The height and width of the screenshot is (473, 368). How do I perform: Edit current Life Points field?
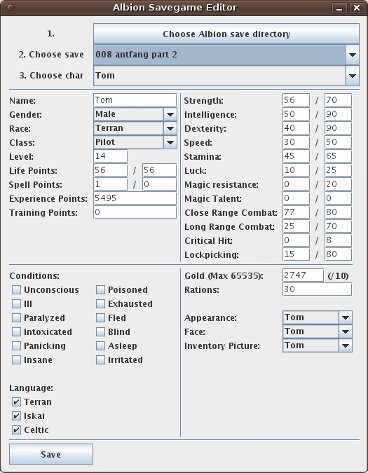click(111, 170)
